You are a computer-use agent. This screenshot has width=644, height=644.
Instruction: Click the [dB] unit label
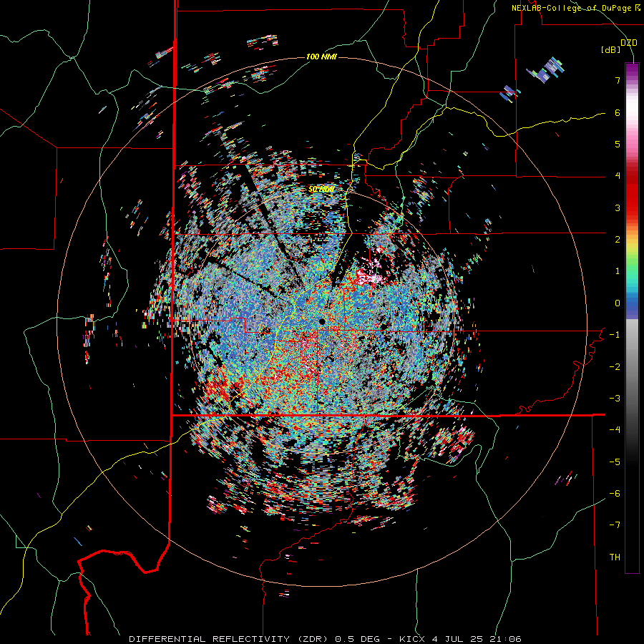pyautogui.click(x=610, y=49)
